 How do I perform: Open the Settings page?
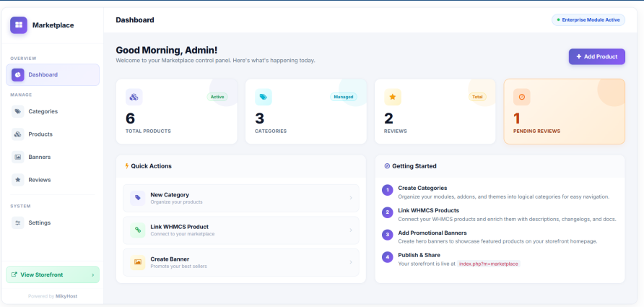39,222
